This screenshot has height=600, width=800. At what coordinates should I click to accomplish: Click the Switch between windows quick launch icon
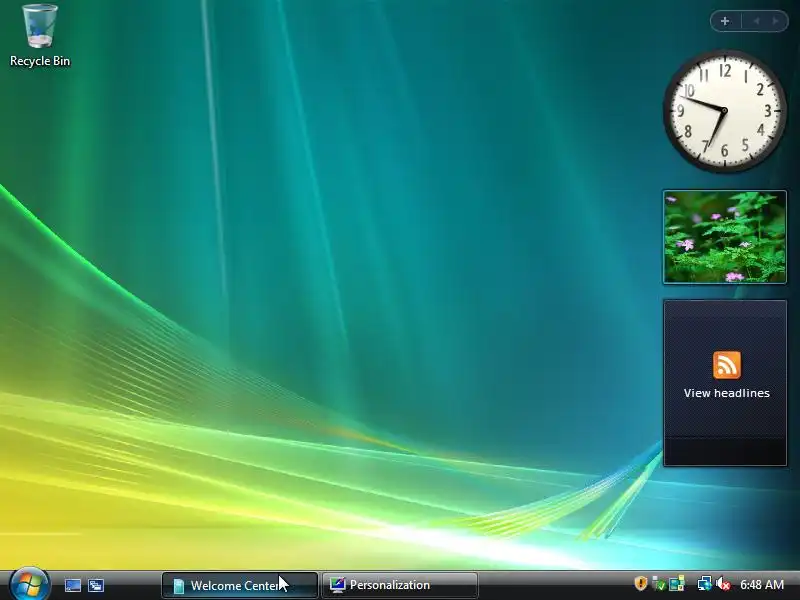coord(96,585)
